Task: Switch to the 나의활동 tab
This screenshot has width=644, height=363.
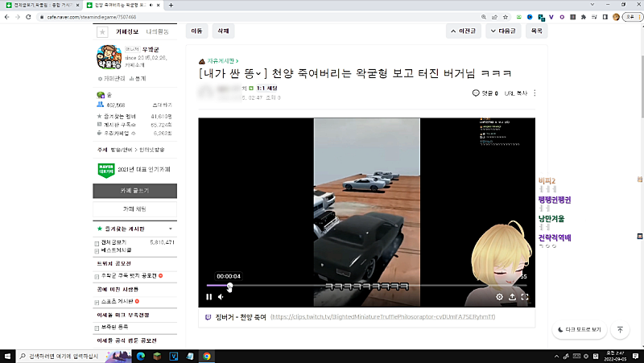Action: (157, 31)
